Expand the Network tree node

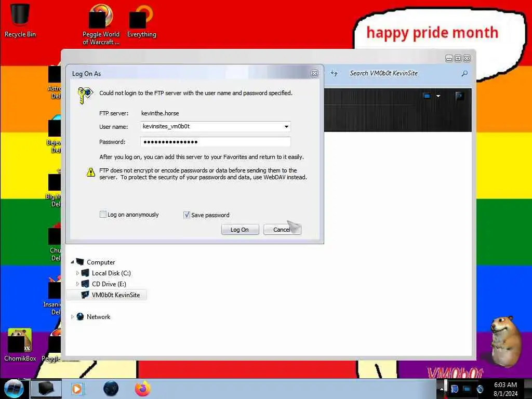(x=72, y=316)
